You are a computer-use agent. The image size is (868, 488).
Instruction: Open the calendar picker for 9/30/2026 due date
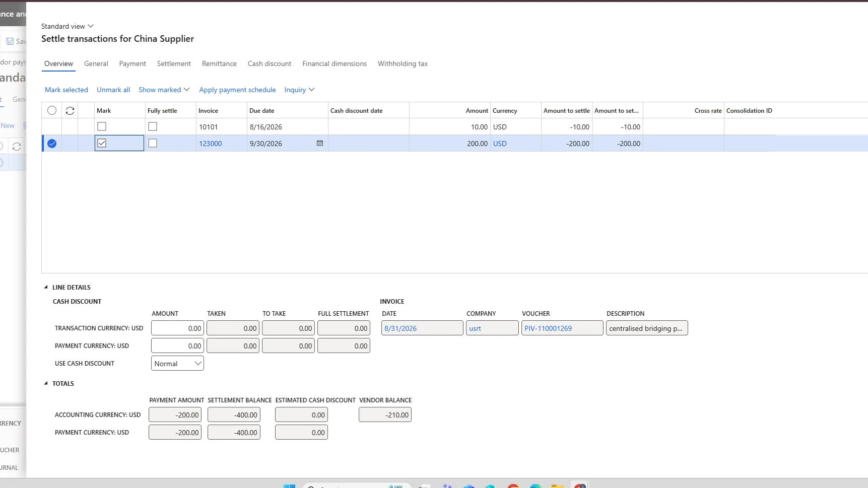point(319,144)
